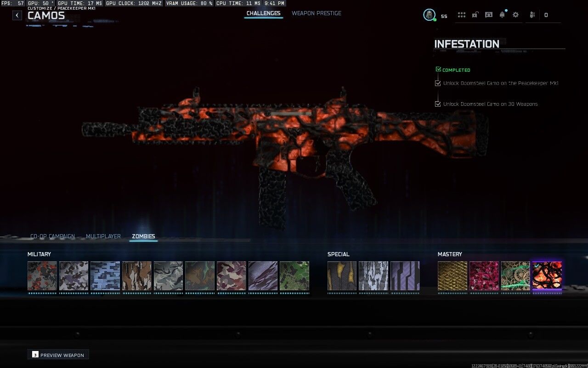588x368 pixels.
Task: Click the Special category label
Action: 339,254
